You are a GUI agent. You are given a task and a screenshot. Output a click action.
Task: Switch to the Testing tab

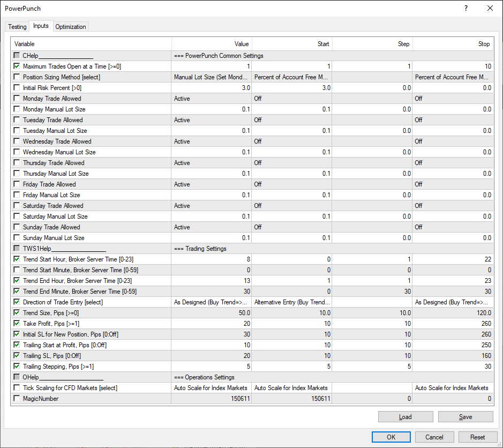point(17,27)
